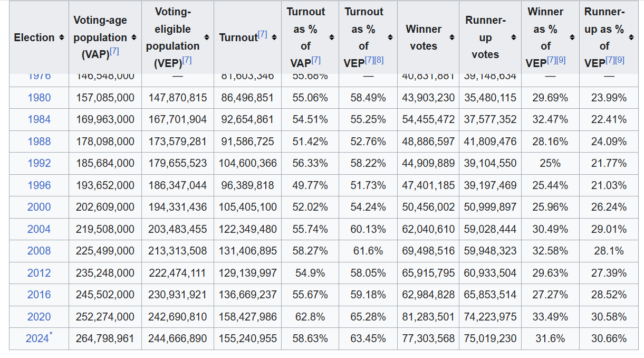Sort by Turnout column arrows
Viewport: 644px width, 358px height.
274,37
